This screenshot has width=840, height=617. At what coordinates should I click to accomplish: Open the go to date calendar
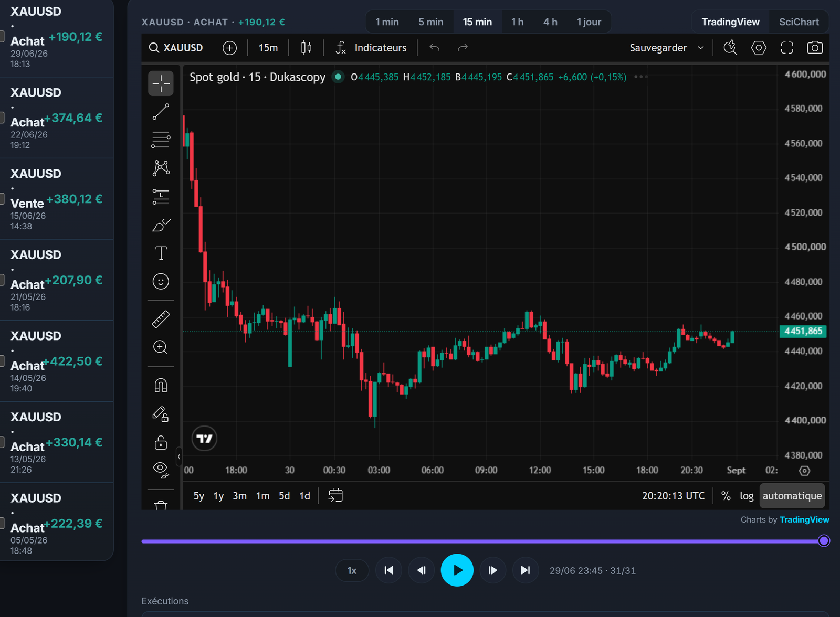click(335, 495)
